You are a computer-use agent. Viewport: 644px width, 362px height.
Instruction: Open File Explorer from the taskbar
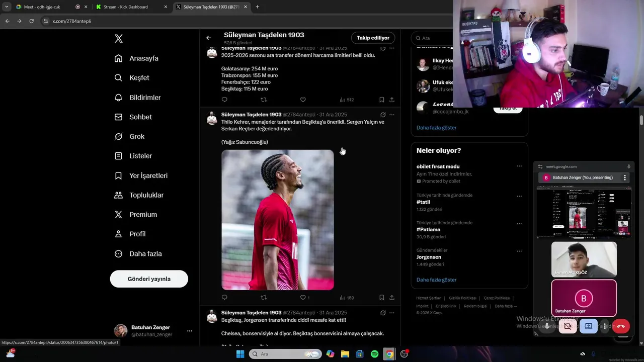[345, 354]
